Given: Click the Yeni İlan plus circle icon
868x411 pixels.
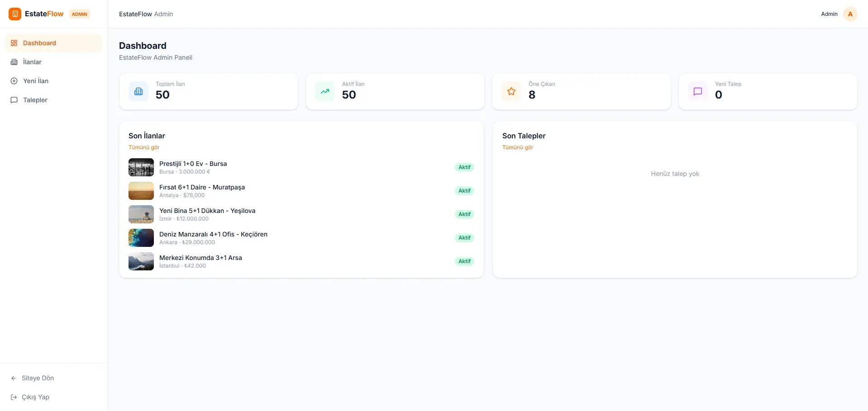Looking at the screenshot, I should point(14,81).
